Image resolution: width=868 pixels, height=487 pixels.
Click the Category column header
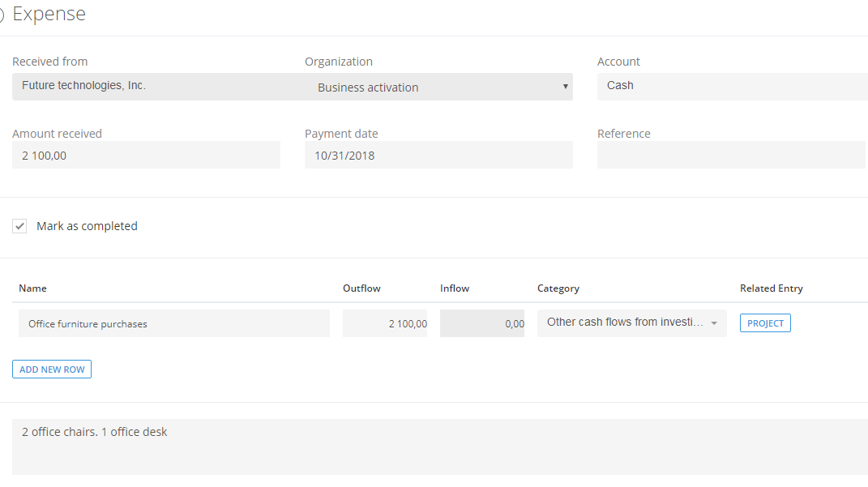[x=558, y=288]
